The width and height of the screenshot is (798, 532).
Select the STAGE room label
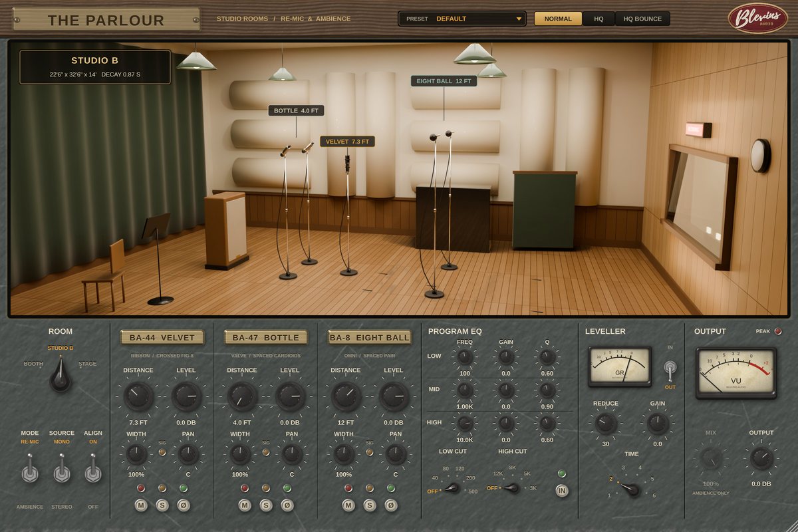[x=87, y=364]
